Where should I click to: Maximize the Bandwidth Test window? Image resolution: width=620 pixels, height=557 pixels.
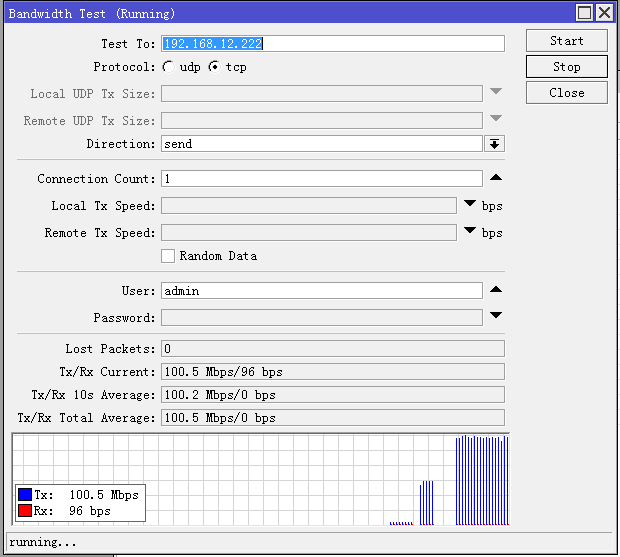coord(585,13)
